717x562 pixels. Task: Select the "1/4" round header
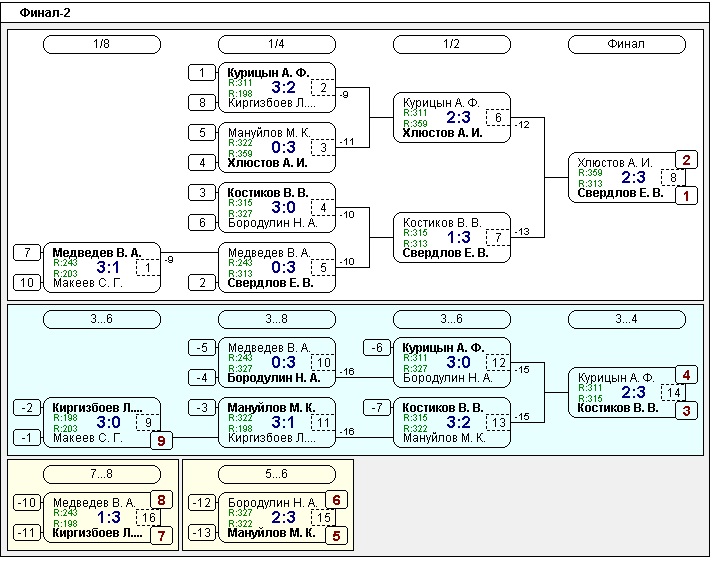coord(276,44)
